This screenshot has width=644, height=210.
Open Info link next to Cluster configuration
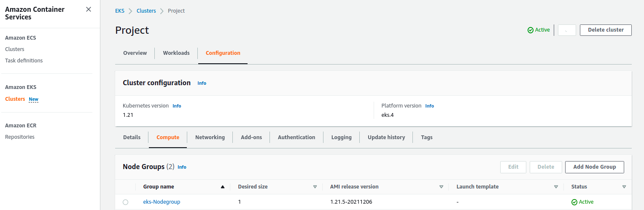click(x=202, y=83)
